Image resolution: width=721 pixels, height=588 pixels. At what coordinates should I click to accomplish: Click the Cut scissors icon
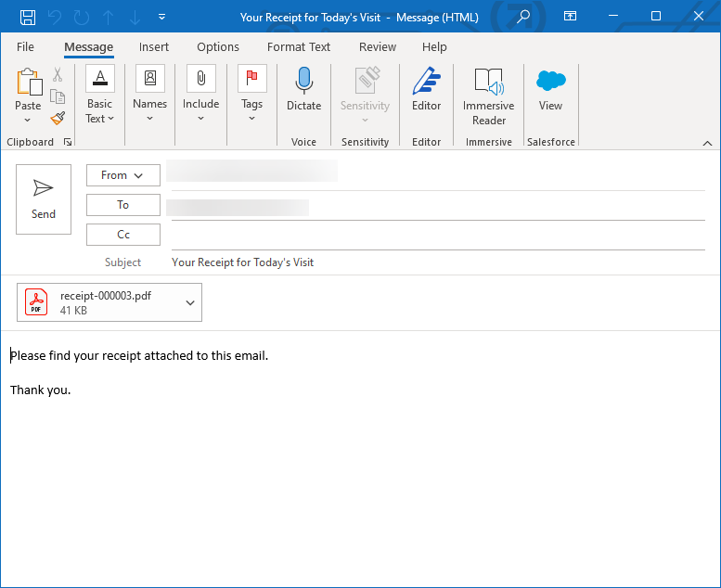tap(58, 74)
